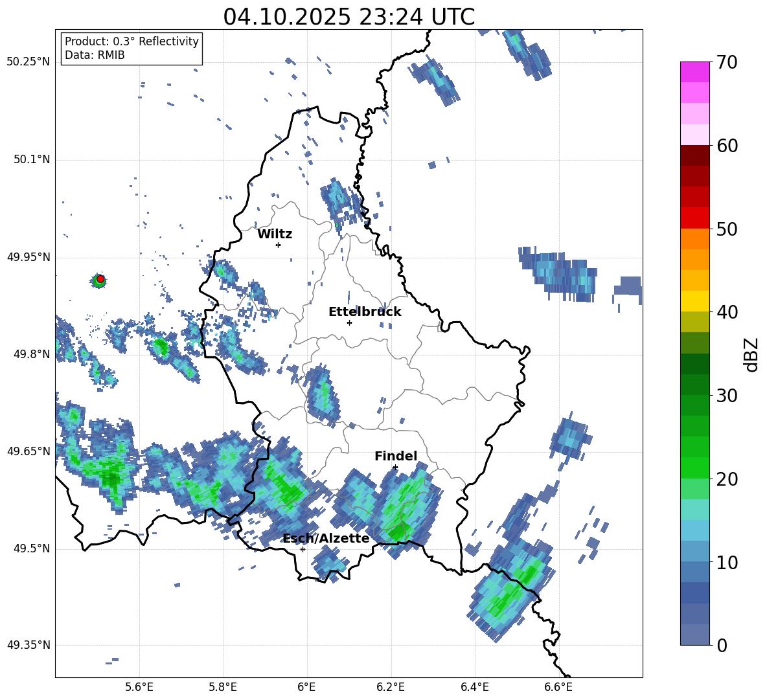Click the Wiltz city label
Viewport: 767px width, 700px height.
pos(275,234)
